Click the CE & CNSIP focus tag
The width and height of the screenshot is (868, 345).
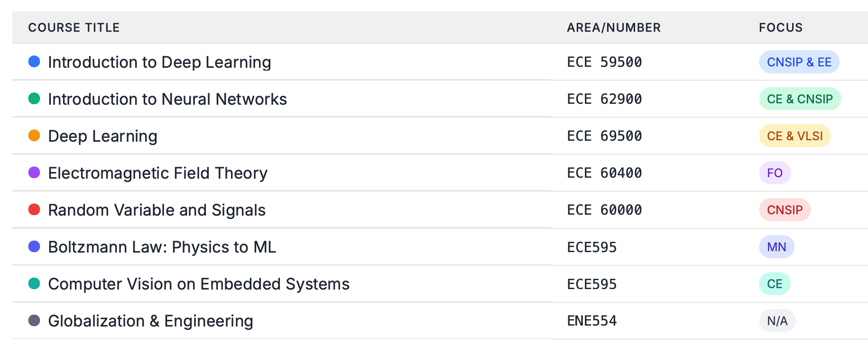tap(800, 99)
